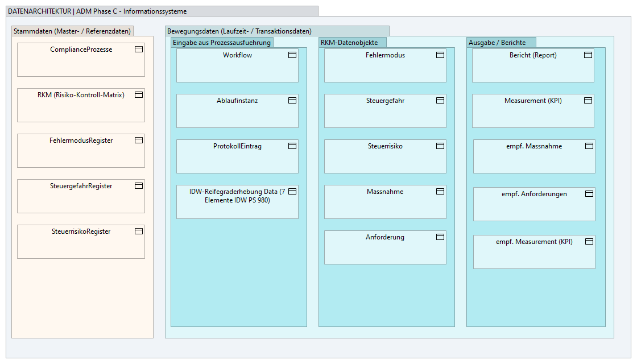This screenshot has width=637, height=364.
Task: Click the SteuerrisikoRegister element
Action: pyautogui.click(x=81, y=241)
